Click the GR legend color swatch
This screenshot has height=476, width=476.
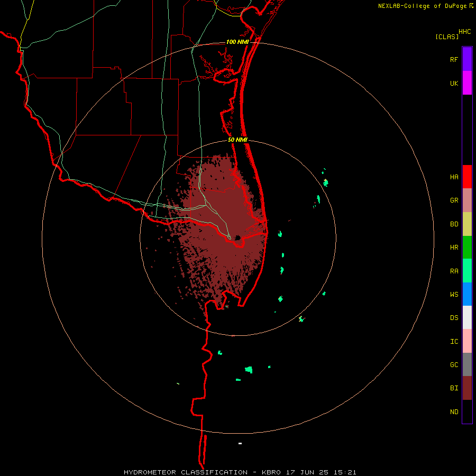[x=467, y=200]
